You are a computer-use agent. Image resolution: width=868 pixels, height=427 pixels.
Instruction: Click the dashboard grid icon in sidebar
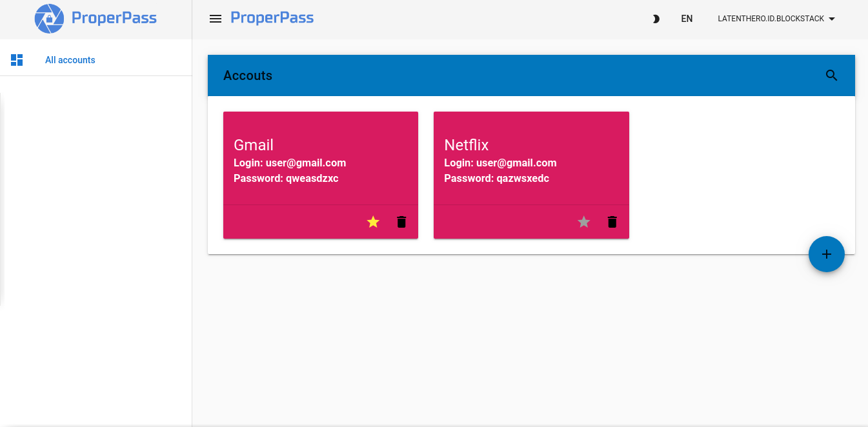pos(17,60)
